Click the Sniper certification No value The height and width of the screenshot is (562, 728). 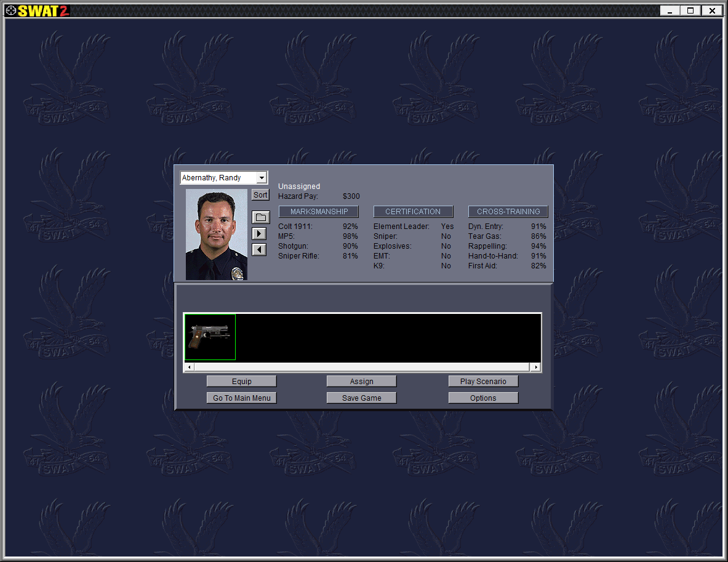(446, 236)
